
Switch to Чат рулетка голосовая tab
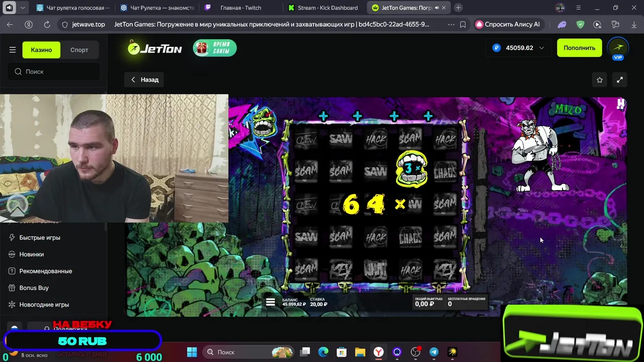73,8
